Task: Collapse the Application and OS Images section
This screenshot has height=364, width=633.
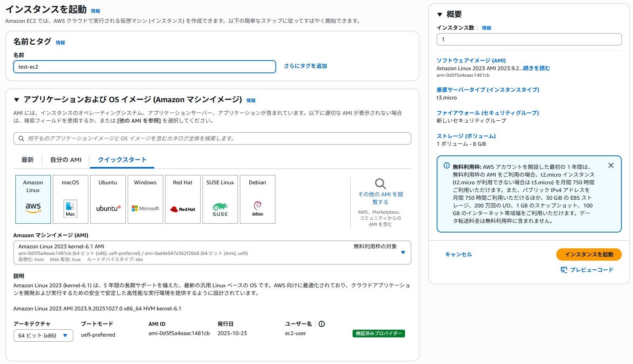Action: pos(17,100)
